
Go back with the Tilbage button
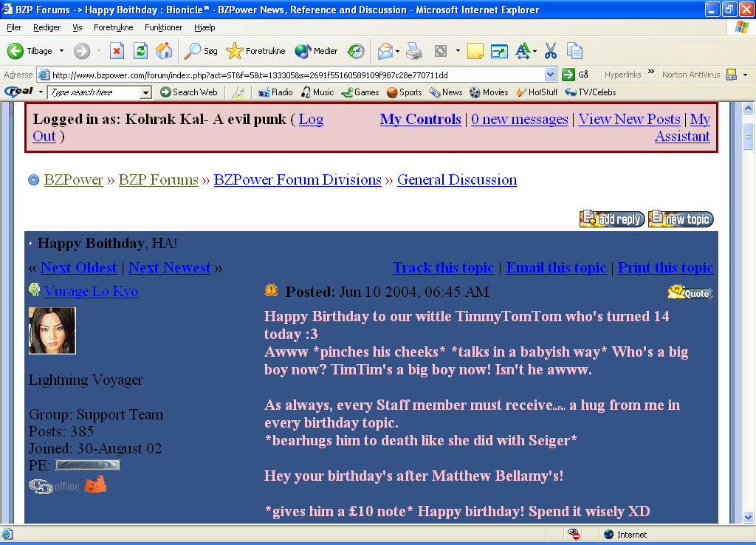click(30, 51)
